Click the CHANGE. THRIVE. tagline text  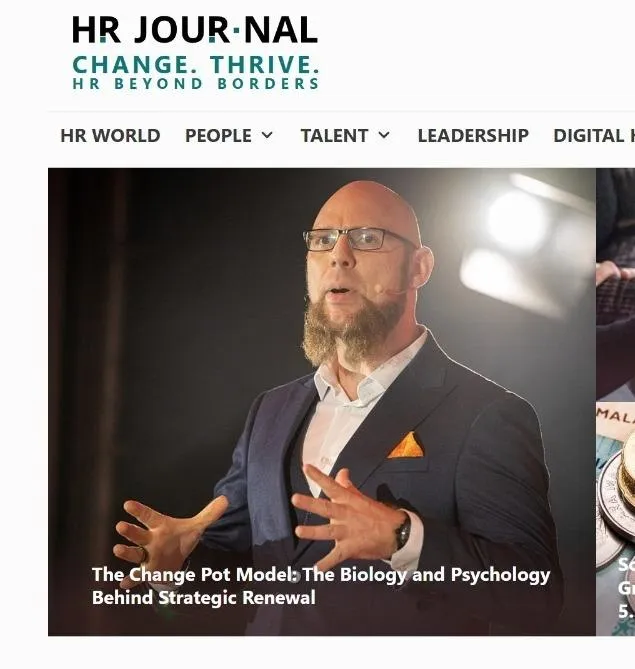(x=196, y=64)
